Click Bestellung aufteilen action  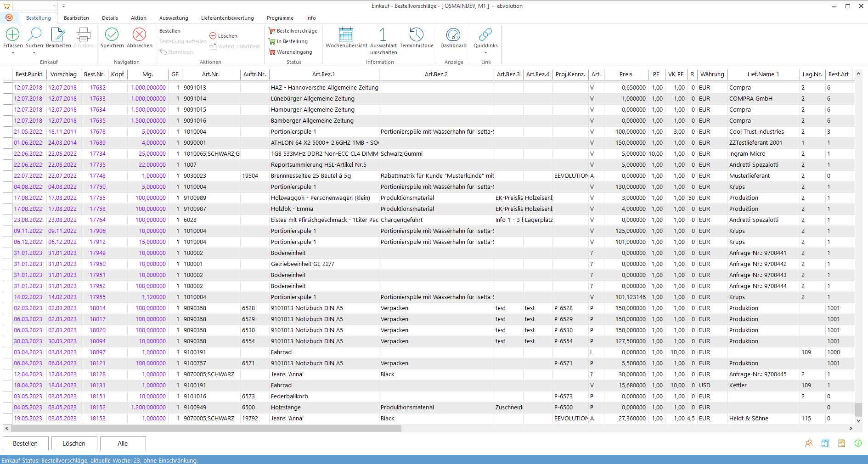click(x=183, y=41)
